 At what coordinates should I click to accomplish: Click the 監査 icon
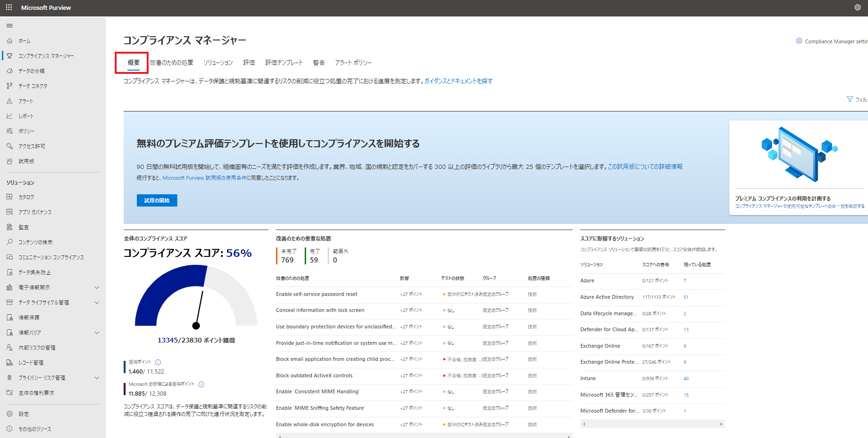9,227
